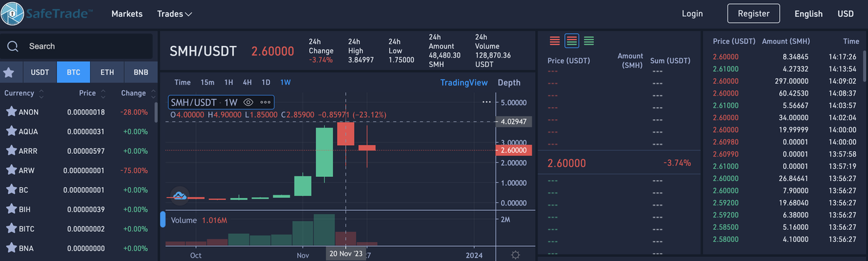The image size is (868, 261).
Task: Click the search magnifier icon
Action: point(12,46)
